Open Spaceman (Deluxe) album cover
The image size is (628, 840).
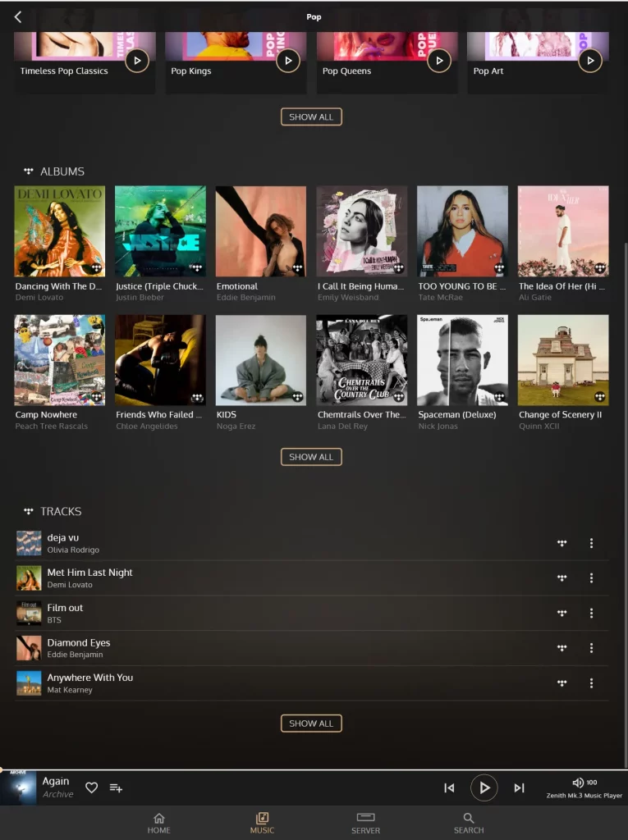[x=462, y=360]
